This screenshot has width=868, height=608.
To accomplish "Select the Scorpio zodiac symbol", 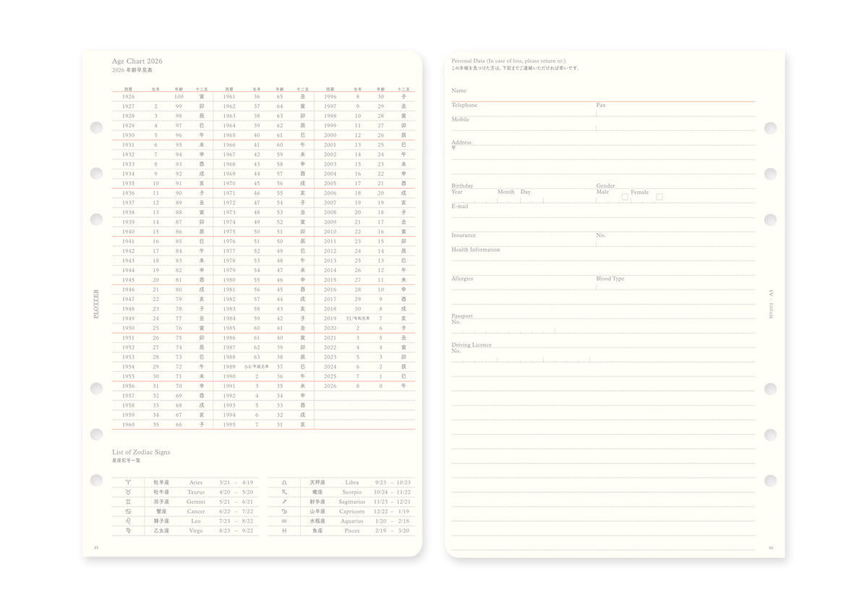I will [x=284, y=492].
